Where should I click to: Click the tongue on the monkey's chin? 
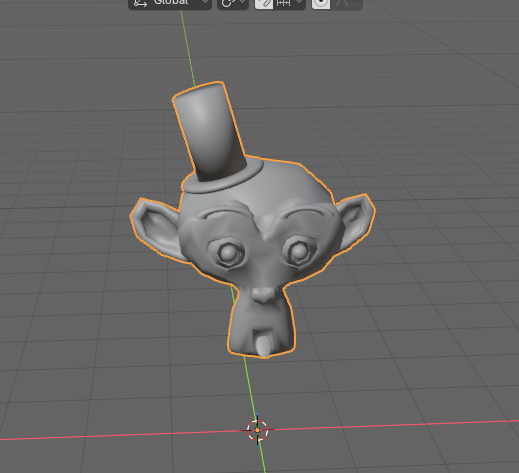click(x=264, y=347)
